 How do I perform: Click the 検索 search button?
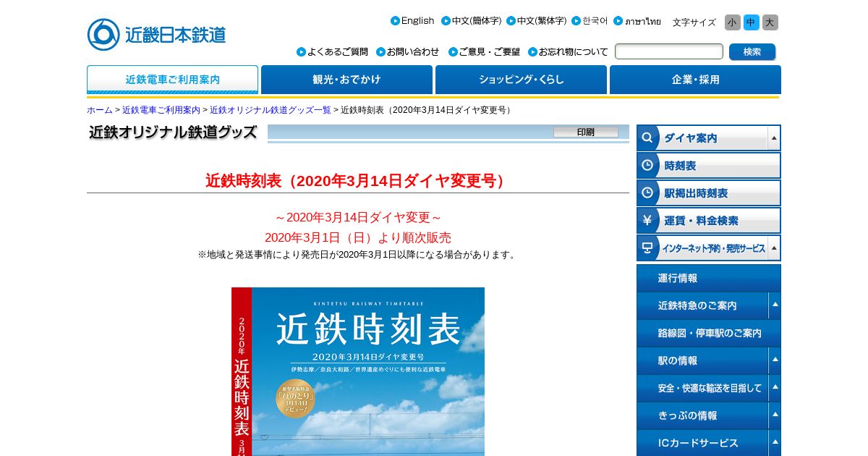(x=752, y=51)
